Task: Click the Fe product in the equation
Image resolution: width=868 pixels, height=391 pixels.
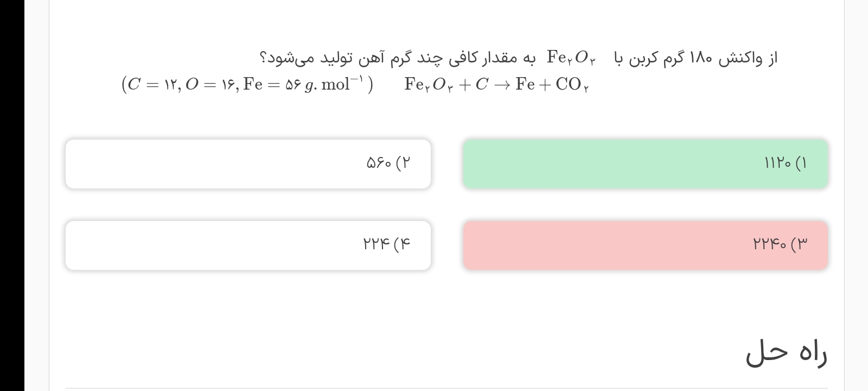Action: (526, 85)
